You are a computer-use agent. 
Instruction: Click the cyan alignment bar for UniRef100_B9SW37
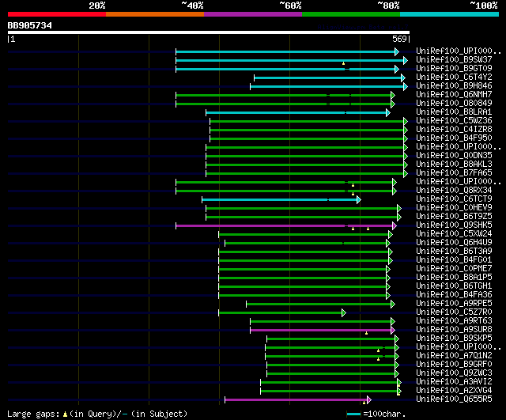coord(290,60)
